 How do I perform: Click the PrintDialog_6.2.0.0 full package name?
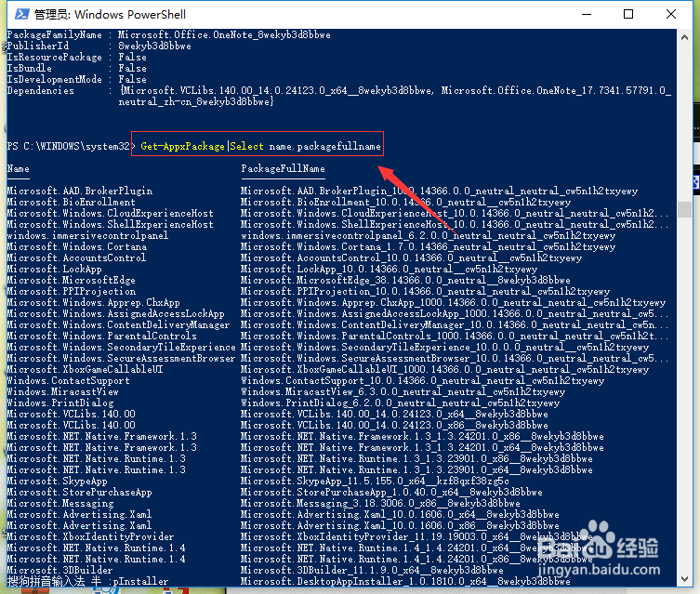coord(401,403)
